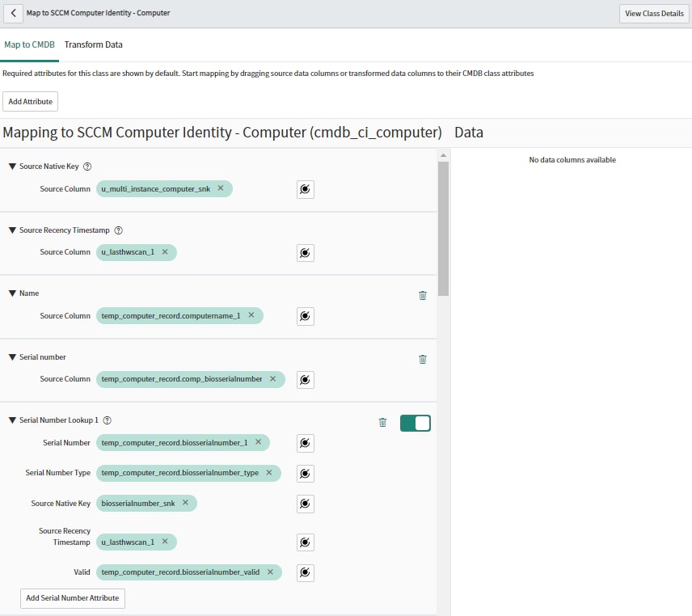The height and width of the screenshot is (616, 692).
Task: Click the 'Serial Number Type' field label
Action: pyautogui.click(x=58, y=473)
